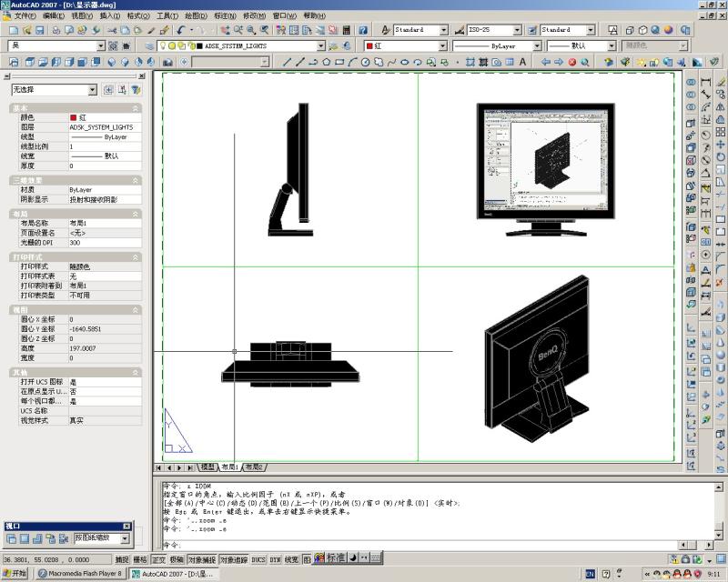Click the Text Style icon
The width and height of the screenshot is (728, 582).
pos(386,30)
